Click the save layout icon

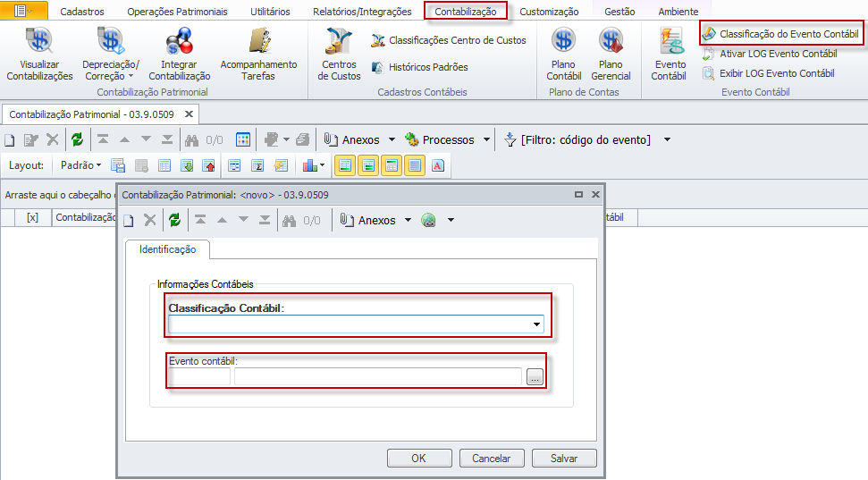(118, 165)
